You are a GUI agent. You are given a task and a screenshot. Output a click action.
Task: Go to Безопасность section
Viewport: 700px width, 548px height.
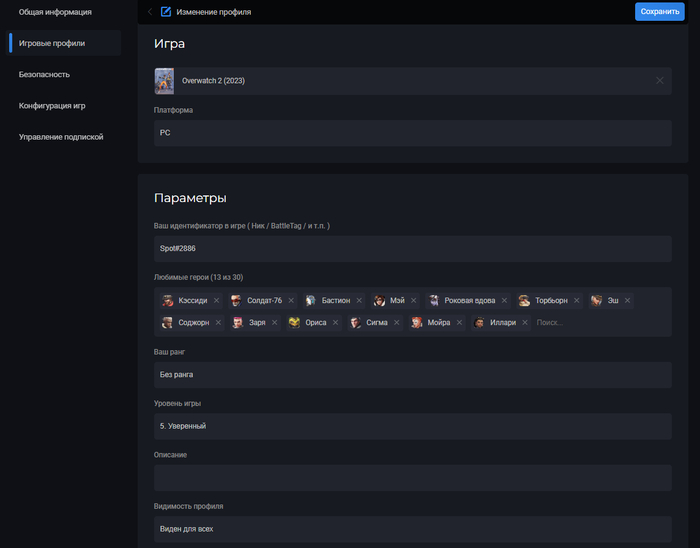click(x=44, y=74)
